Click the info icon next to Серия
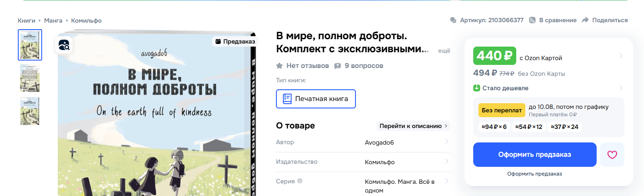 point(300,181)
